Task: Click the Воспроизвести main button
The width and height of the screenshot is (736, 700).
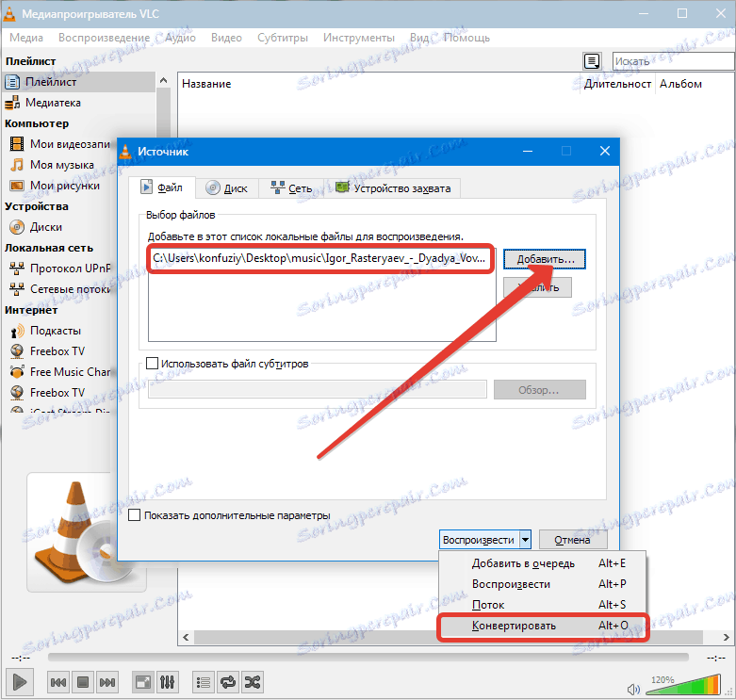Action: [479, 540]
